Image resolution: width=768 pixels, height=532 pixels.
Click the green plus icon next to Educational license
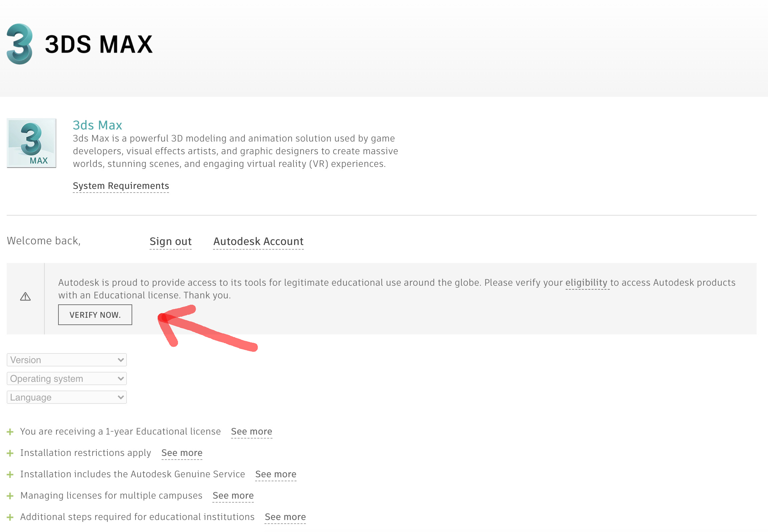10,431
